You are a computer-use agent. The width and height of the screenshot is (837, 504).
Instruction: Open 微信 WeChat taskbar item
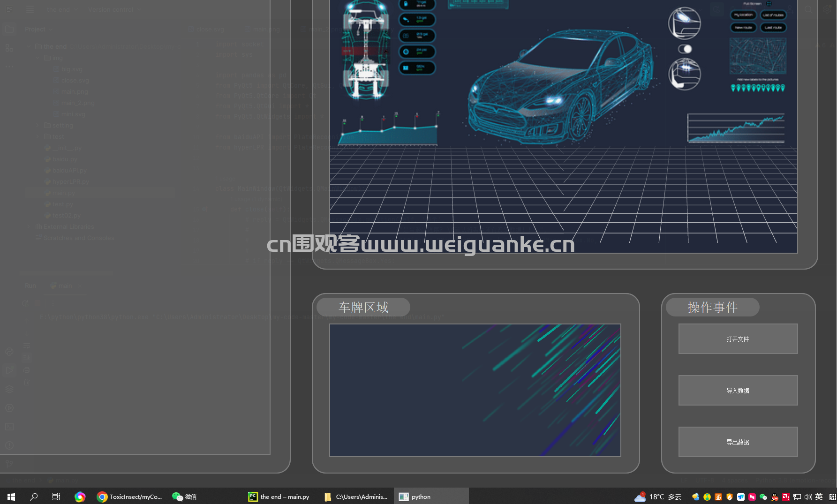184,496
